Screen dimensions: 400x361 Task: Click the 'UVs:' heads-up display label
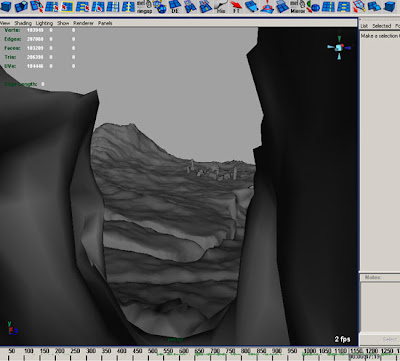click(x=11, y=66)
